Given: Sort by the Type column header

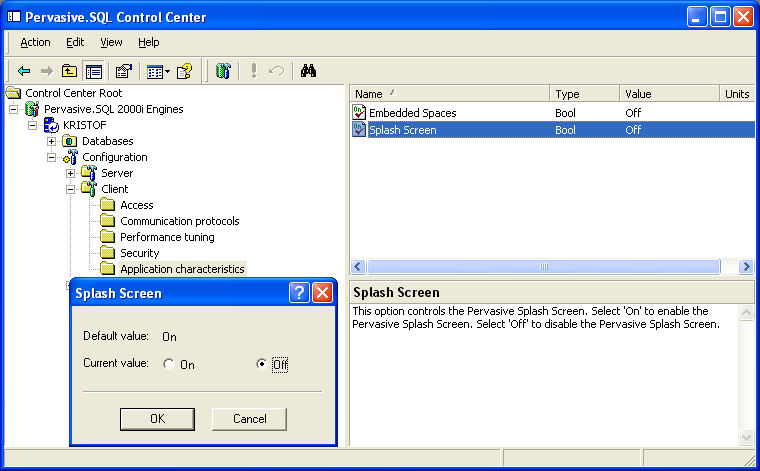Looking at the screenshot, I should [x=585, y=94].
